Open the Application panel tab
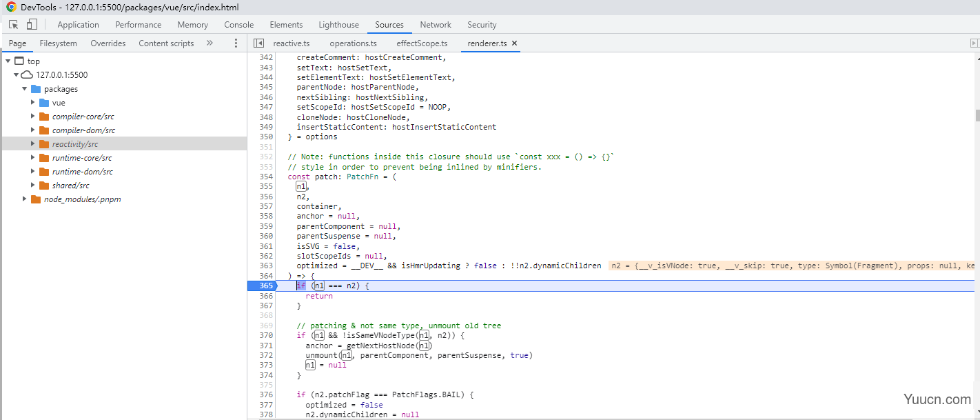 point(78,24)
